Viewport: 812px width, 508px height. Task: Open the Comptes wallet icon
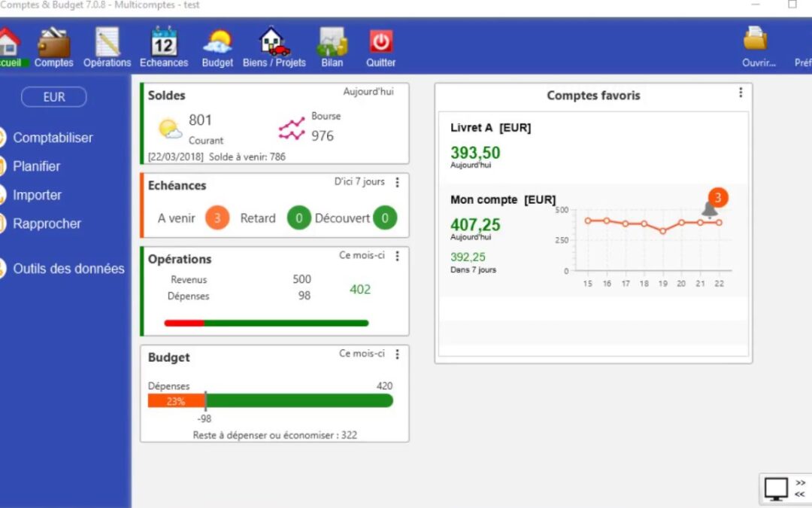click(x=54, y=42)
